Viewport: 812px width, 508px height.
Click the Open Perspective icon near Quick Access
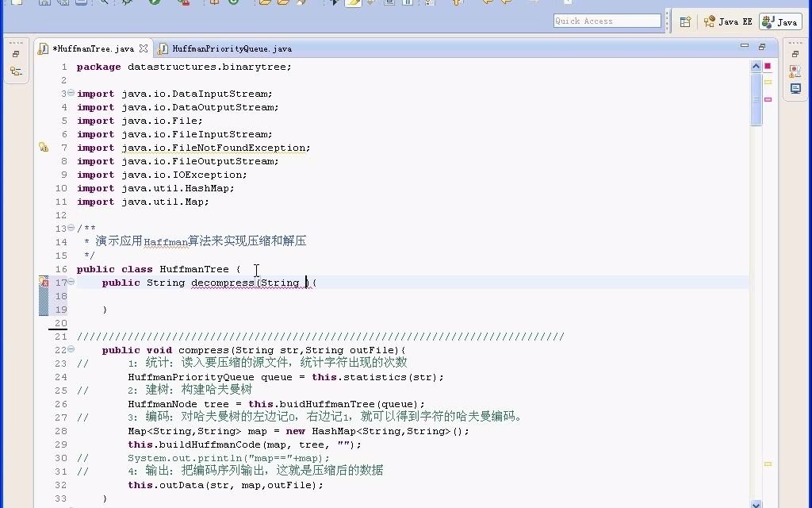[x=685, y=21]
